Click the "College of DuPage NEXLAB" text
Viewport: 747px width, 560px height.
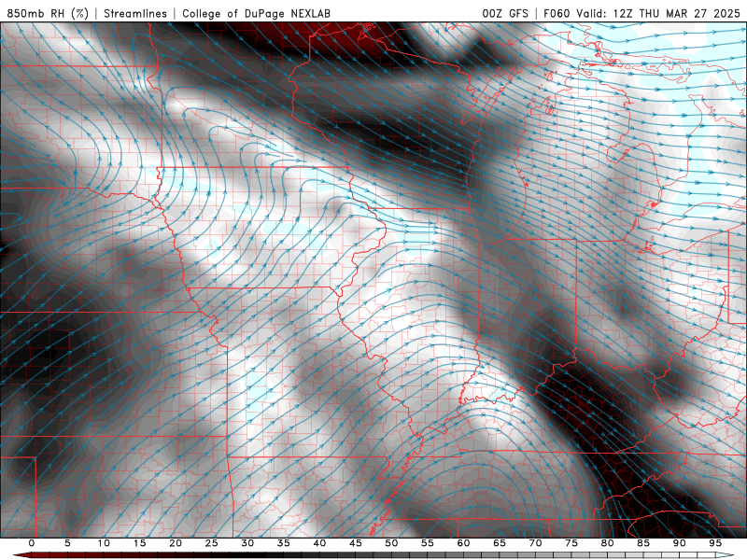tap(256, 13)
